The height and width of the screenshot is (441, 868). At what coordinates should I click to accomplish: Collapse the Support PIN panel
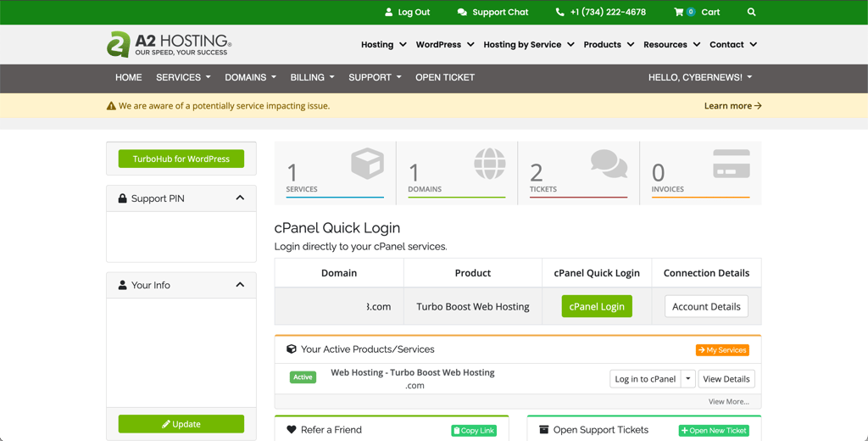(x=240, y=198)
